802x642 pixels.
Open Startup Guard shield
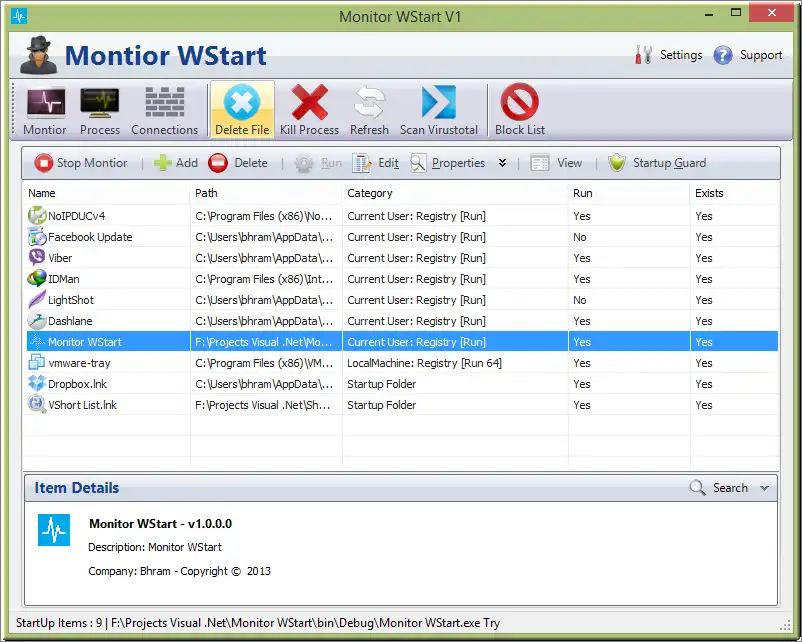click(657, 163)
